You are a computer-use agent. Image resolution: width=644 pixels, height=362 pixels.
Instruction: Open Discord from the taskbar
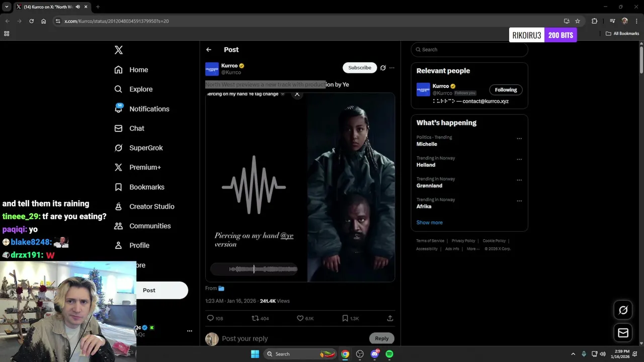374,354
